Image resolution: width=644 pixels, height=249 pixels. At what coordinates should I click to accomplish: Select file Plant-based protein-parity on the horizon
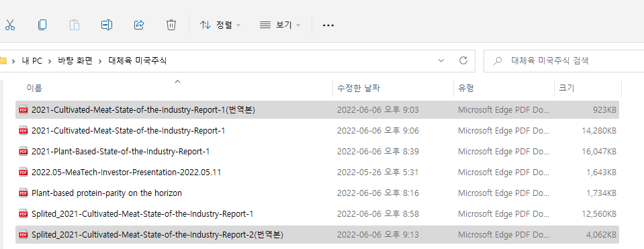pyautogui.click(x=317, y=193)
